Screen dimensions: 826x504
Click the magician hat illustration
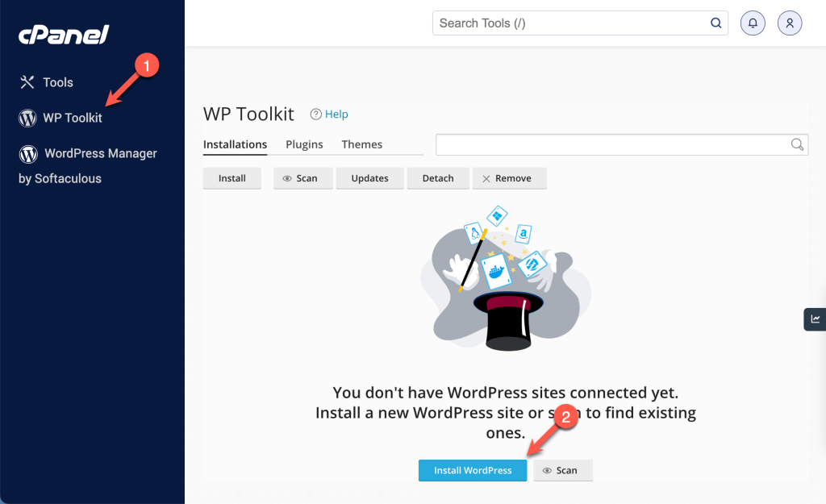tap(506, 278)
